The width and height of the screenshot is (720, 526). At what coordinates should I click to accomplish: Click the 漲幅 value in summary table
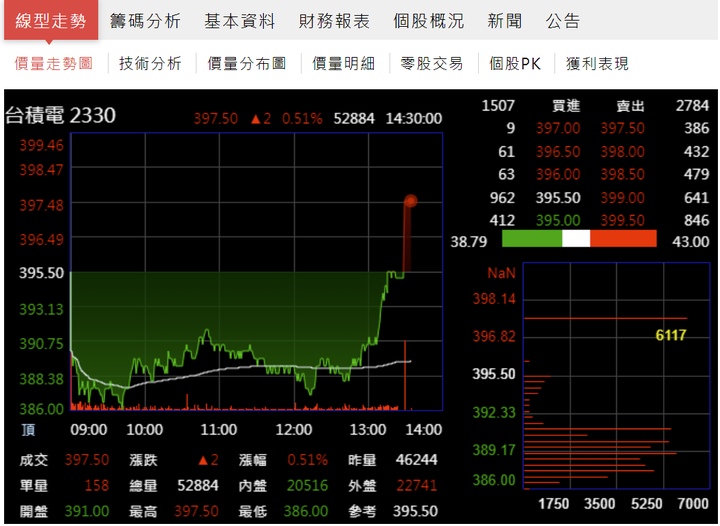point(308,459)
